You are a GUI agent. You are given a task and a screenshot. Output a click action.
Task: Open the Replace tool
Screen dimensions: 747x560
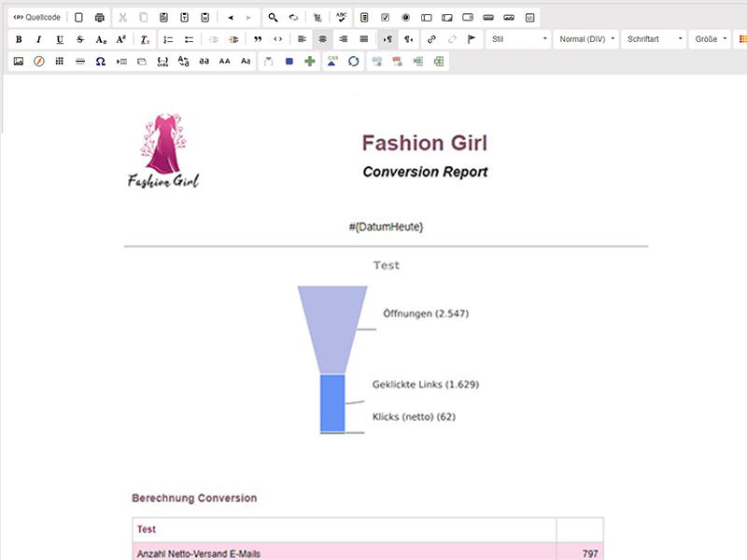293,18
